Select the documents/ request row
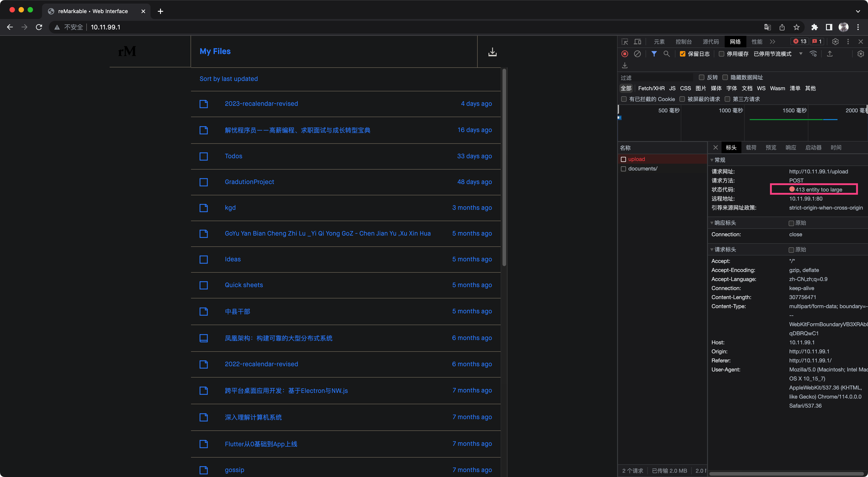 (663, 169)
